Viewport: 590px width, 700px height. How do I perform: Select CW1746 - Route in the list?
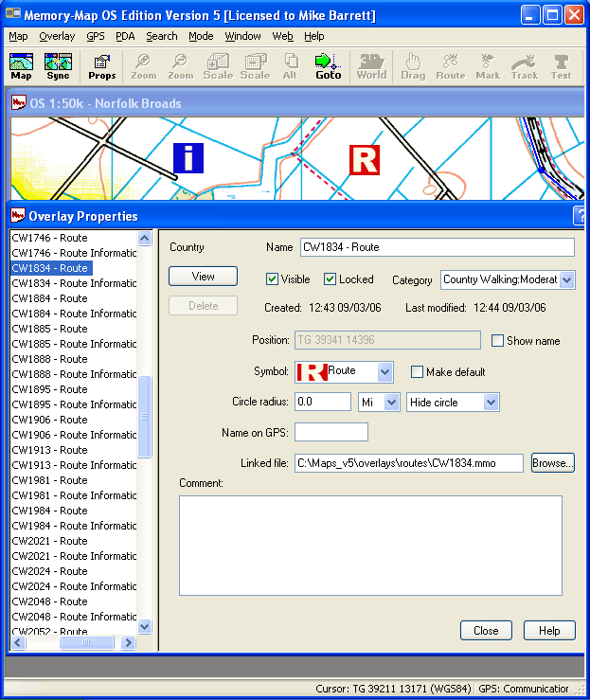click(x=49, y=238)
